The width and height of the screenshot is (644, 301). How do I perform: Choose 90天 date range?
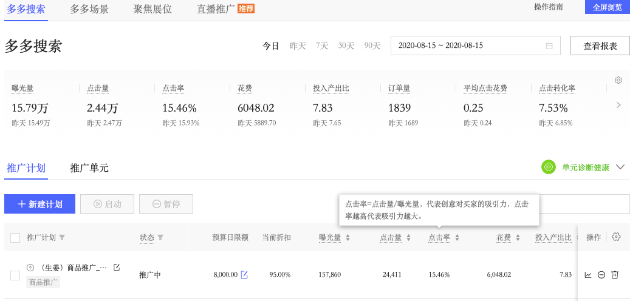pyautogui.click(x=372, y=46)
